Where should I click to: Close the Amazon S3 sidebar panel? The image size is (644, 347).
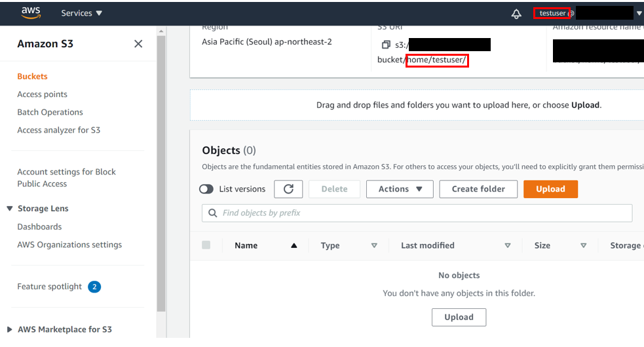tap(138, 43)
